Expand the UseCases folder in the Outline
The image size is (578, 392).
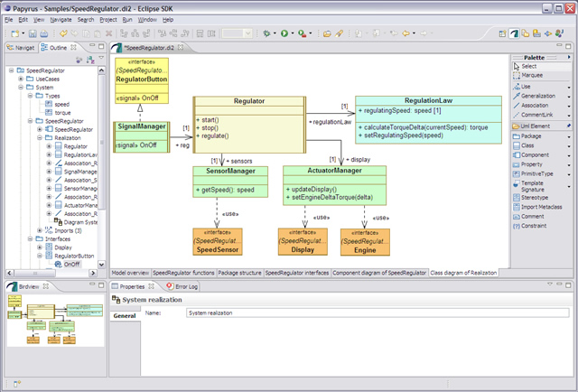point(21,79)
